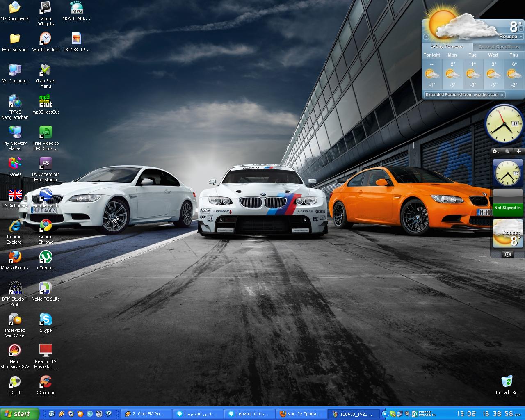The height and width of the screenshot is (420, 525).
Task: Open the Games shortcut
Action: (15, 167)
